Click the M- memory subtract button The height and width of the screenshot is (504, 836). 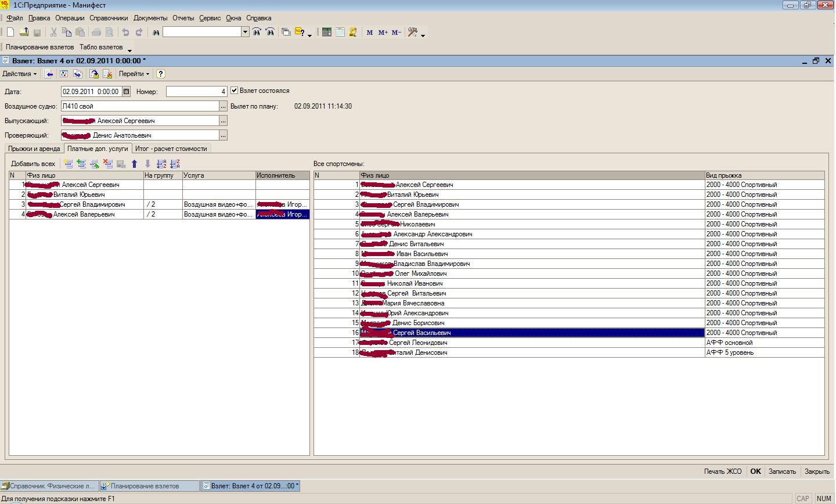396,33
